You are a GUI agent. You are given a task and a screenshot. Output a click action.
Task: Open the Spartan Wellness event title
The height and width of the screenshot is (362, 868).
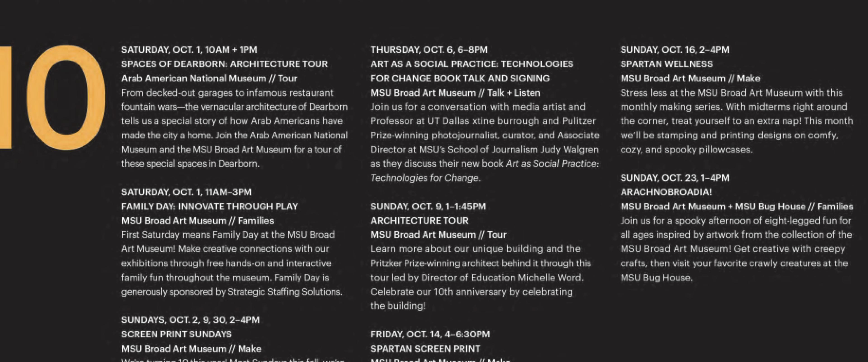(667, 64)
